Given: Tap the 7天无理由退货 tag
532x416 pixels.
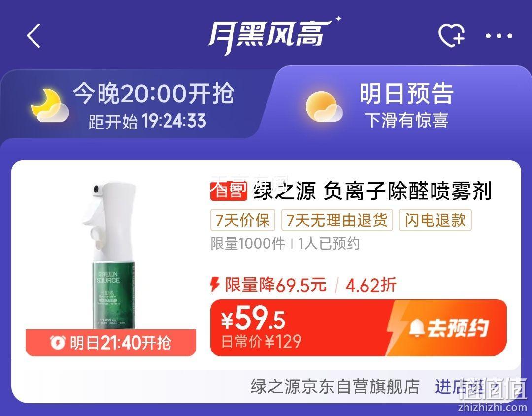Looking at the screenshot, I should click(337, 220).
